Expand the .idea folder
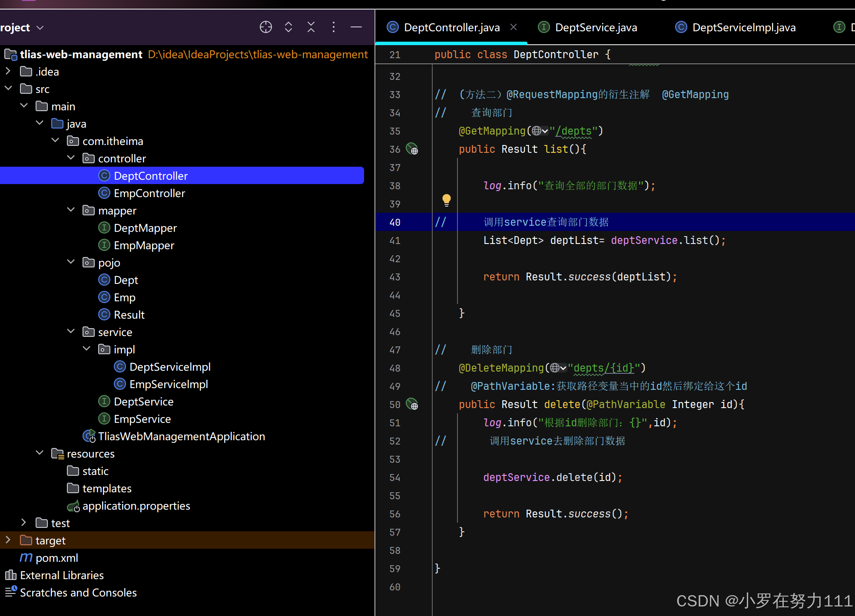The width and height of the screenshot is (855, 616). click(x=8, y=71)
